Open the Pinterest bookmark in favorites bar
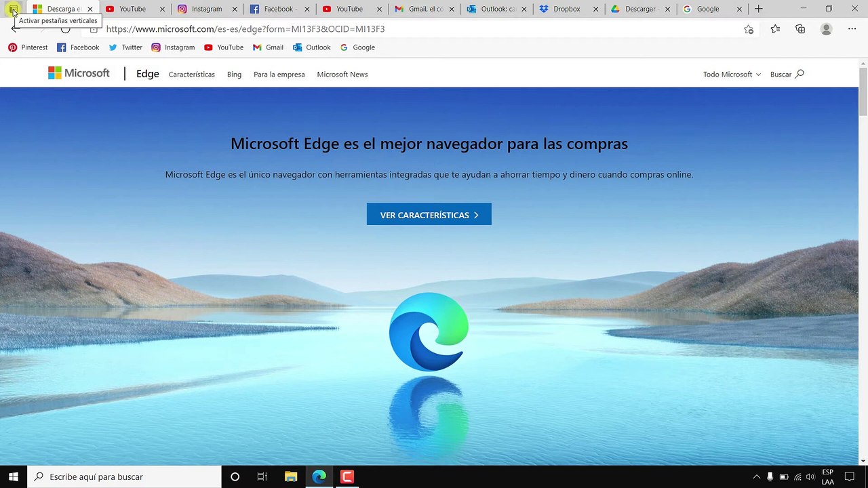 (x=28, y=47)
